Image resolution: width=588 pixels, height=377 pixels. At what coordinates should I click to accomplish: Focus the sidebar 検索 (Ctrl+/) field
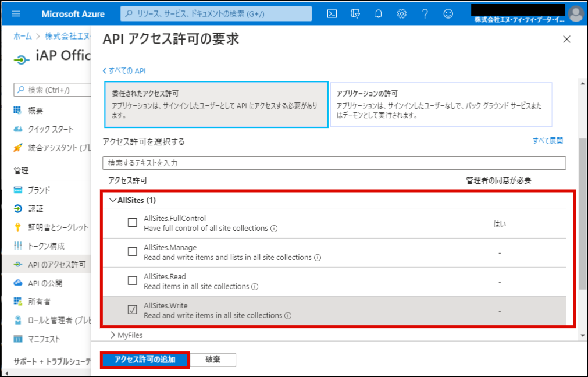pyautogui.click(x=52, y=90)
